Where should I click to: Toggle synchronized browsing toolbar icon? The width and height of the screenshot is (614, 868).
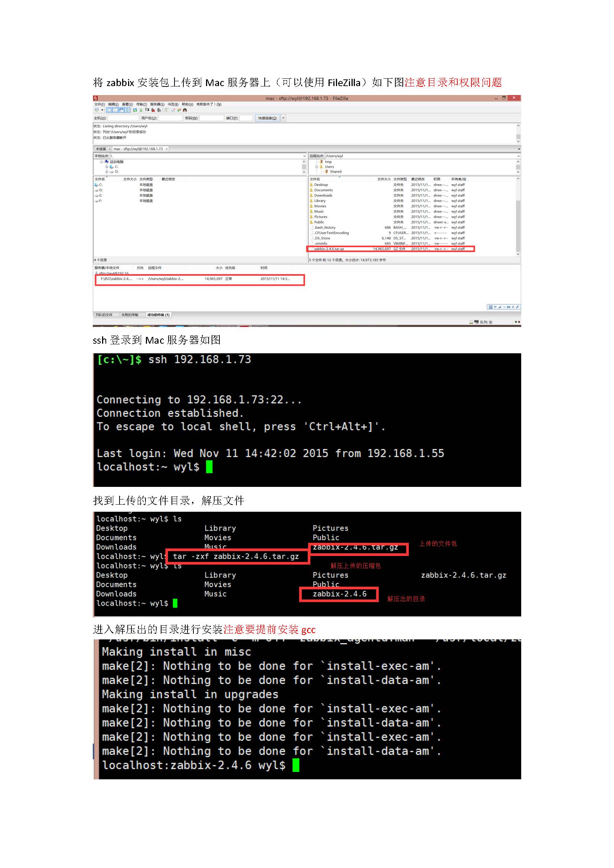(x=179, y=110)
